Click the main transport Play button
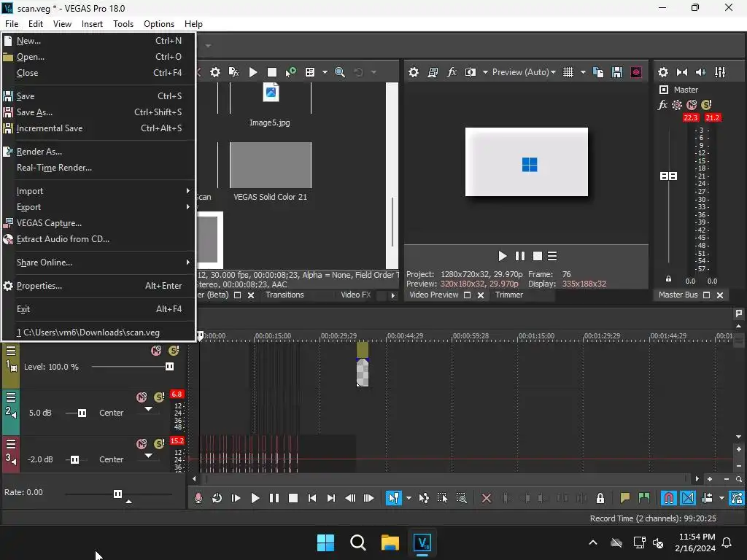This screenshot has width=747, height=560. coord(255,498)
